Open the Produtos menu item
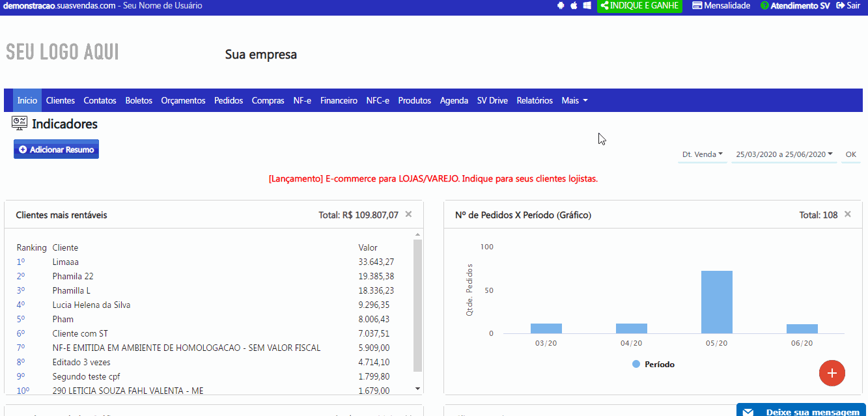Screen dimensions: 868x416 click(x=415, y=100)
